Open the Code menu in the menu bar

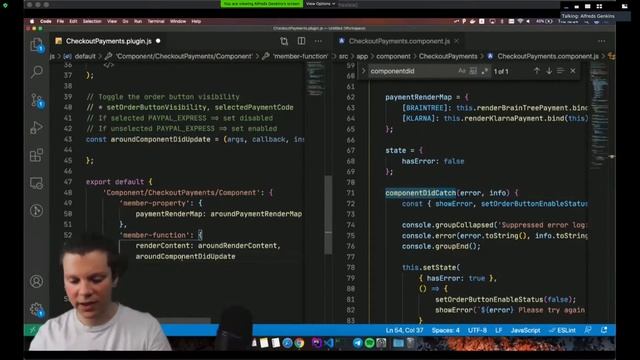tap(46, 21)
